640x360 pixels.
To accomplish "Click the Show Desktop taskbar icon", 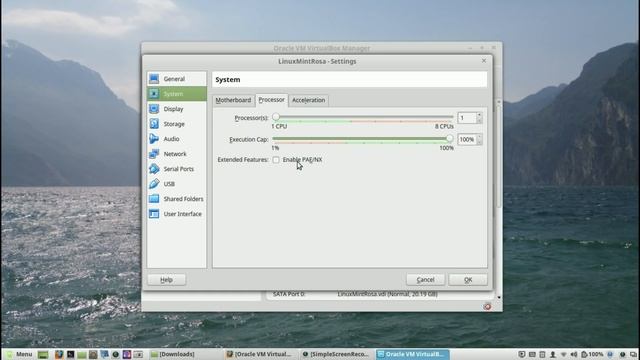I will point(43,354).
